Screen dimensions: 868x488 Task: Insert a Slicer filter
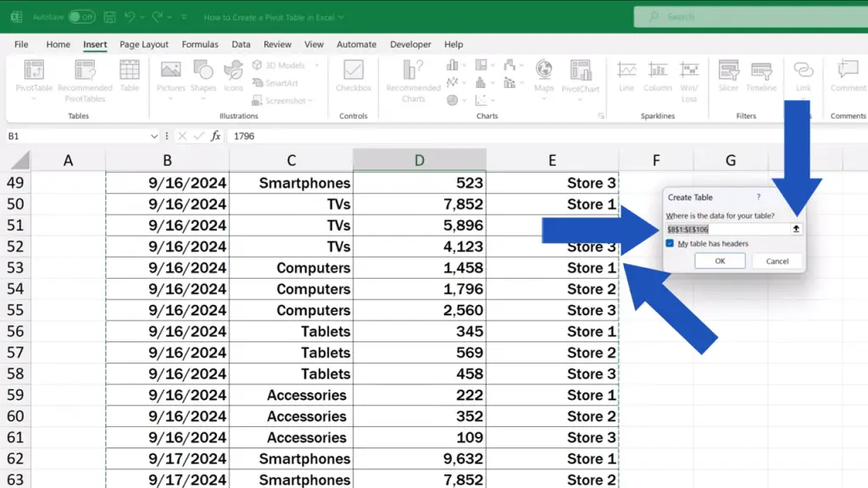point(728,75)
